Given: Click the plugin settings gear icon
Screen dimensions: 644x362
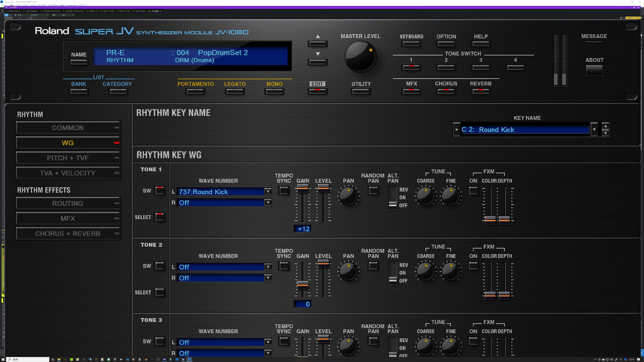Looking at the screenshot, I should tap(621, 18).
